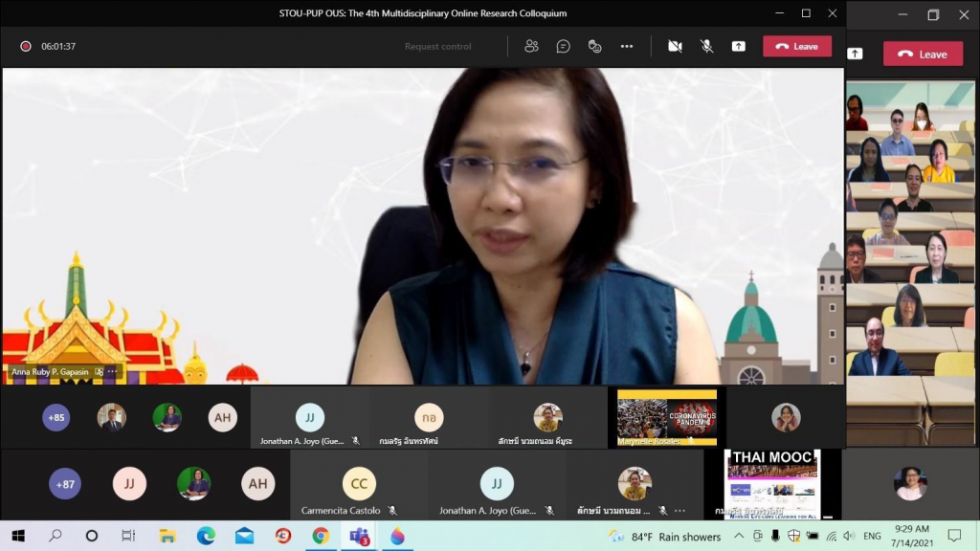Open File Explorer from the taskbar

[x=168, y=536]
